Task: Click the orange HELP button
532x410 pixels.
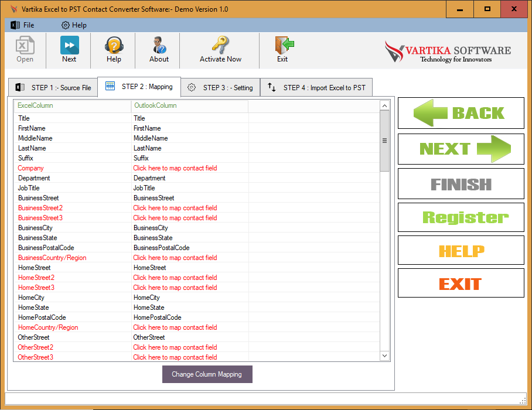Action: click(x=461, y=250)
